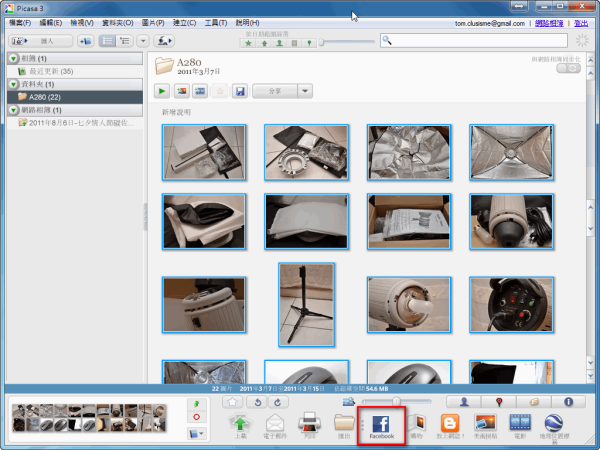Click the Movie filmstrip icon

[520, 422]
